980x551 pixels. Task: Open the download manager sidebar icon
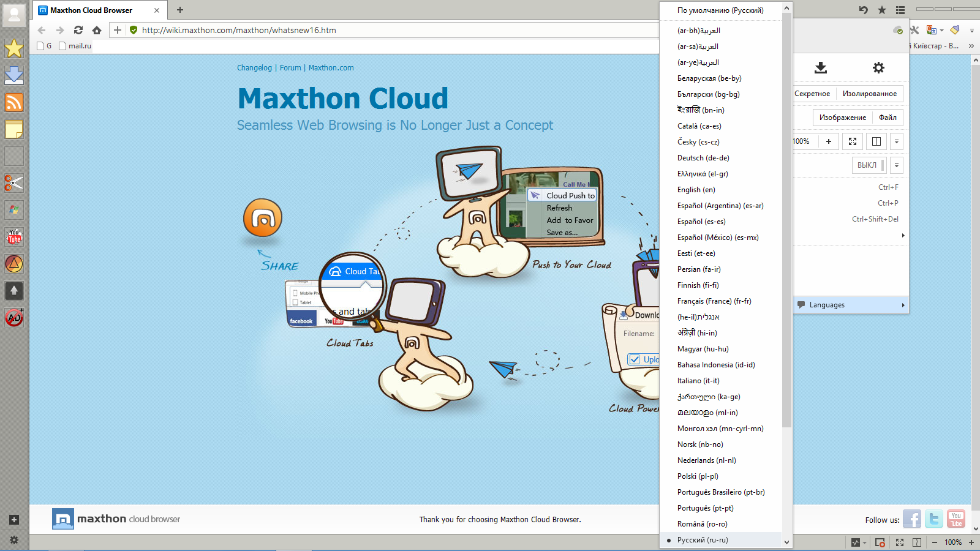13,75
